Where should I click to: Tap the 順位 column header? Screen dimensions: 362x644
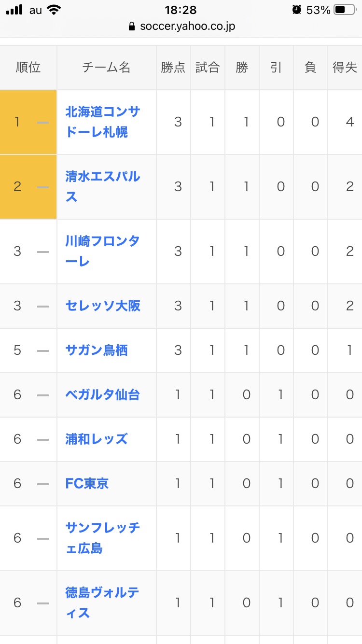28,68
